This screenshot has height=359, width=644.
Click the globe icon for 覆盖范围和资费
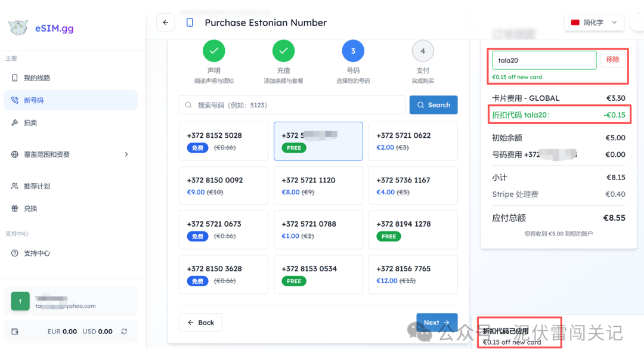pyautogui.click(x=15, y=154)
